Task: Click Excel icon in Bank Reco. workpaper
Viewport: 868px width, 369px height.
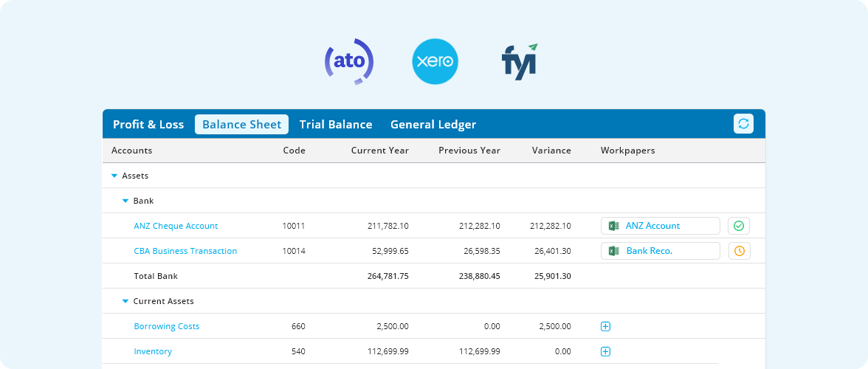Action: 613,251
